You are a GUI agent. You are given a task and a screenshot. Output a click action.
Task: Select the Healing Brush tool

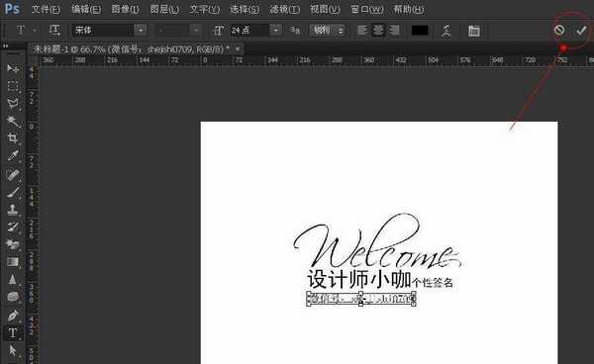click(13, 175)
